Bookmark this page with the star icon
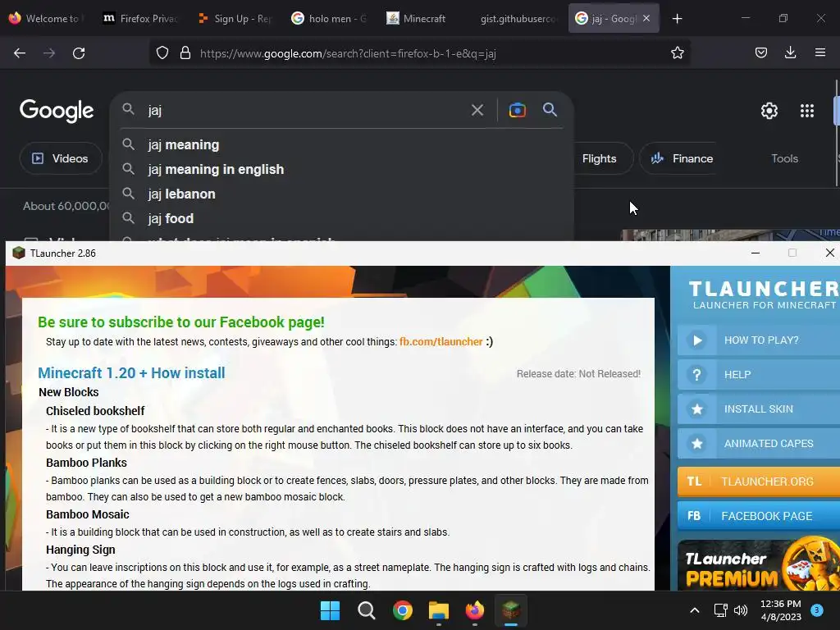 (x=677, y=53)
